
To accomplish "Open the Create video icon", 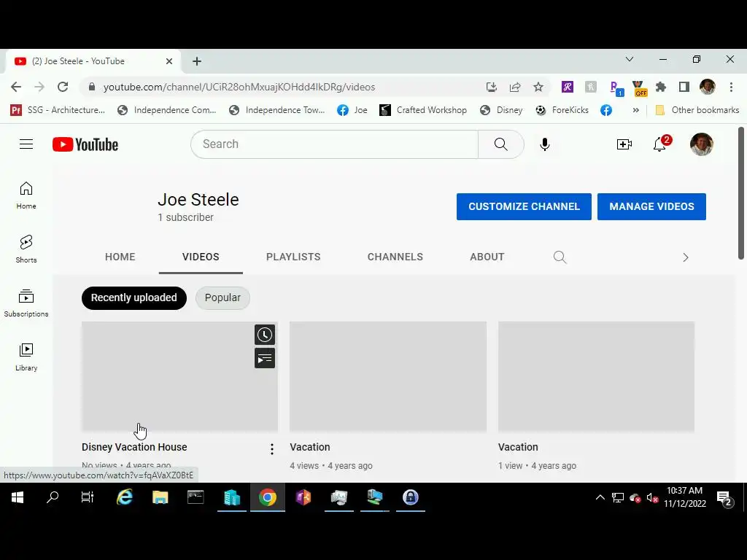I will (624, 144).
